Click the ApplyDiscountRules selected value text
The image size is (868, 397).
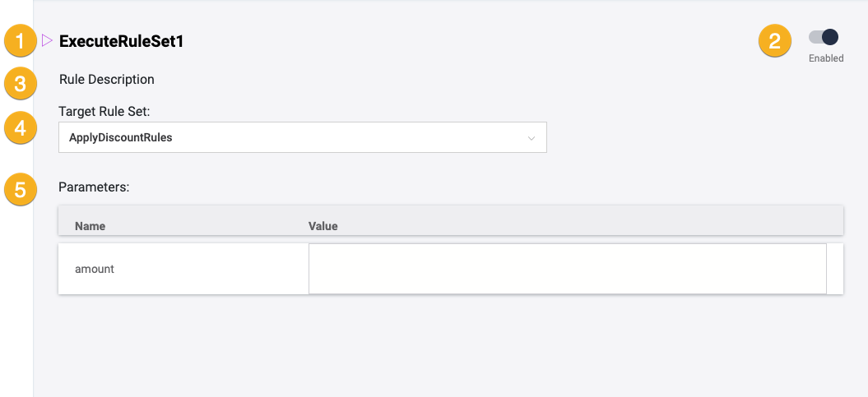coord(121,137)
